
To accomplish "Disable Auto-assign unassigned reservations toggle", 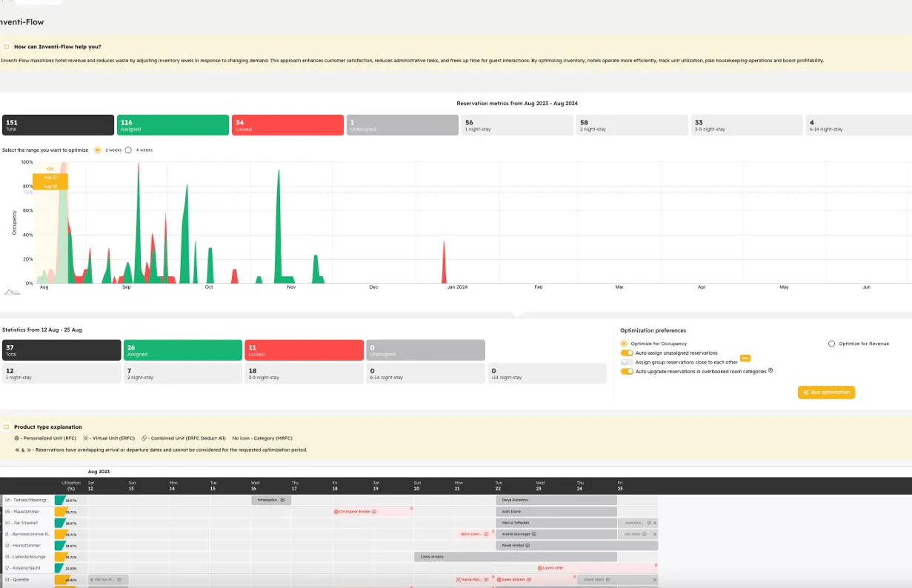I will point(627,353).
